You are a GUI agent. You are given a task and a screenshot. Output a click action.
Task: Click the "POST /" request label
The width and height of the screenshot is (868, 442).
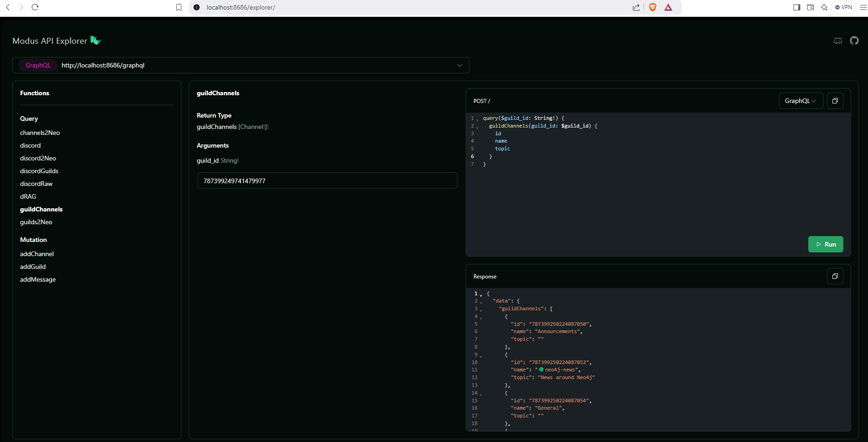click(x=482, y=101)
